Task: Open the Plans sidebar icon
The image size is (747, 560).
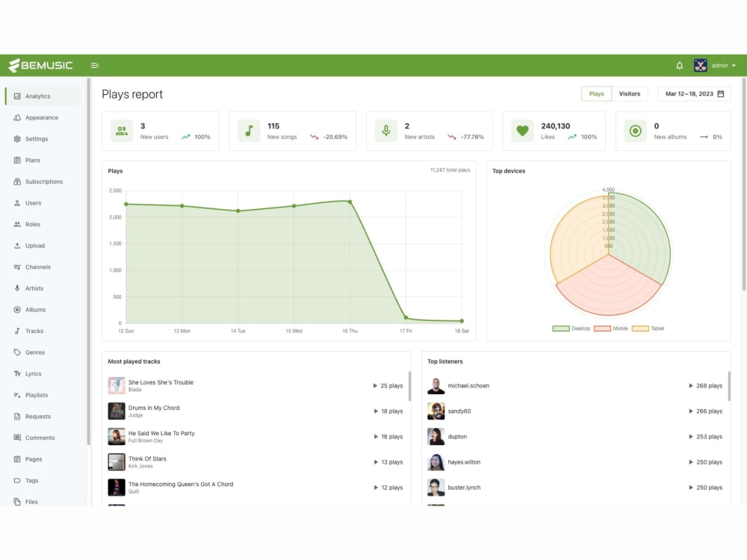Action: point(17,161)
